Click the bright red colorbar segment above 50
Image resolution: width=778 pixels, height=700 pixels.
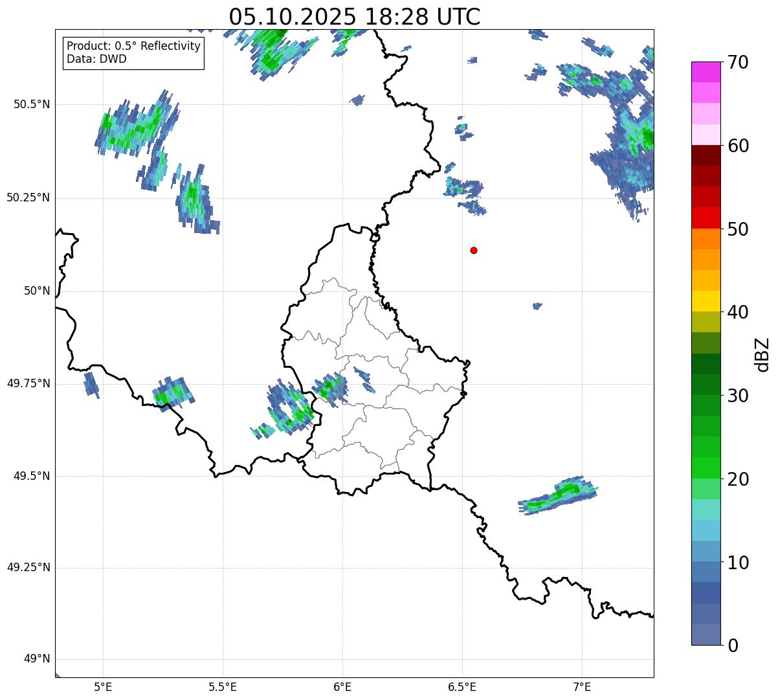[x=706, y=218]
